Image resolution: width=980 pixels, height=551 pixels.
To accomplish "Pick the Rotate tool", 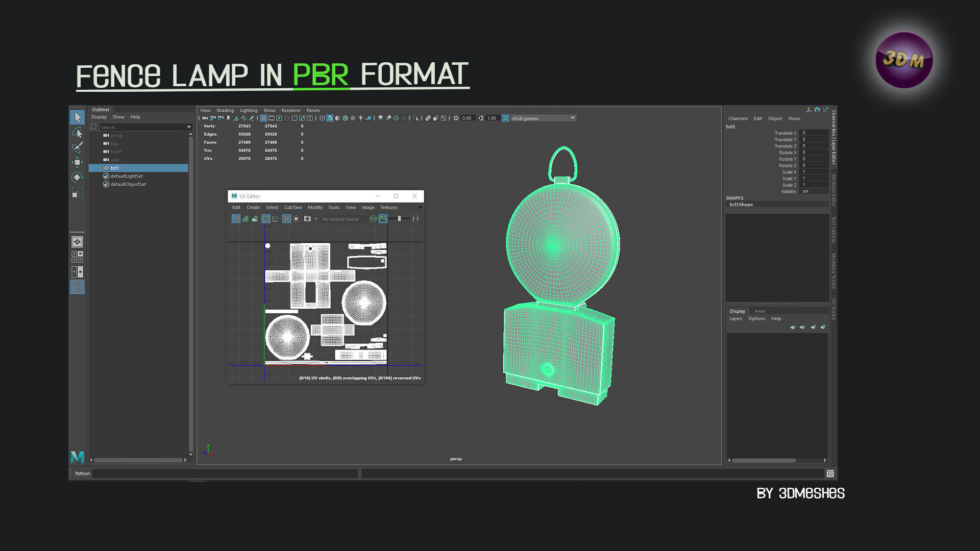I will tap(77, 178).
